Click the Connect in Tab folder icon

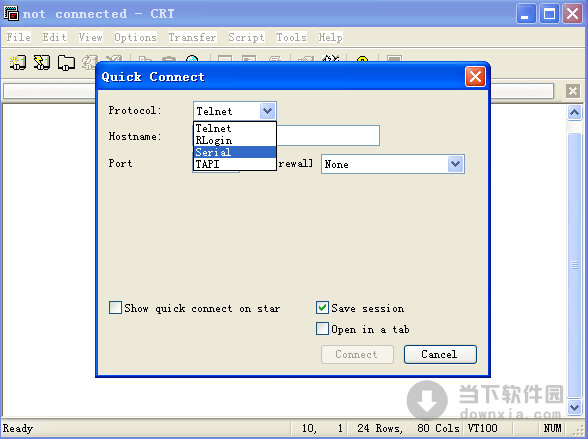[x=66, y=63]
